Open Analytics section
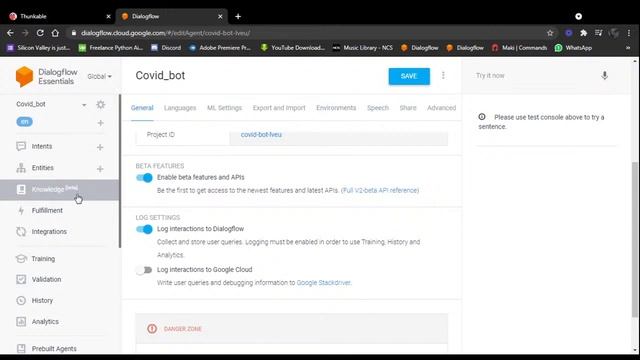Image resolution: width=640 pixels, height=360 pixels. (x=45, y=322)
